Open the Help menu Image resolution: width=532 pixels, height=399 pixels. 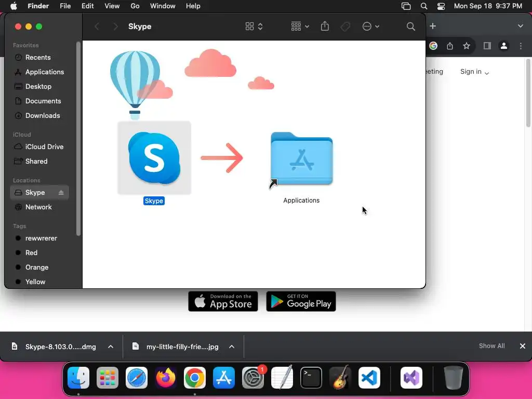tap(193, 6)
